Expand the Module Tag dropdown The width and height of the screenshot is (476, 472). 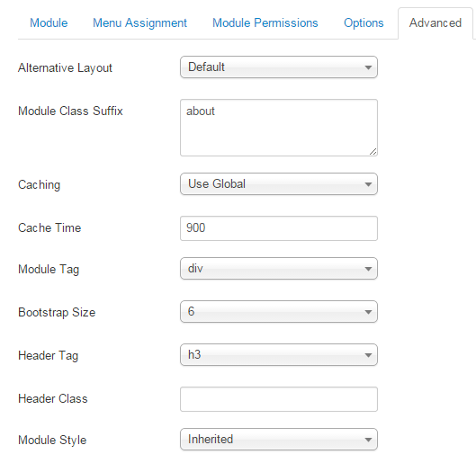click(279, 269)
